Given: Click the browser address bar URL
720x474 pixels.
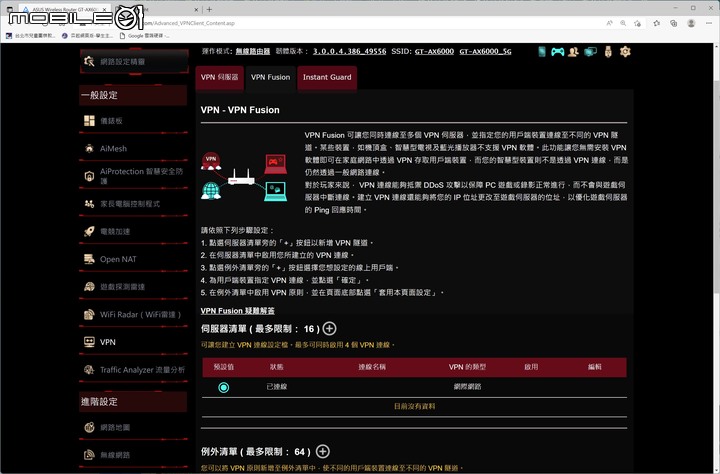Looking at the screenshot, I should coord(189,23).
